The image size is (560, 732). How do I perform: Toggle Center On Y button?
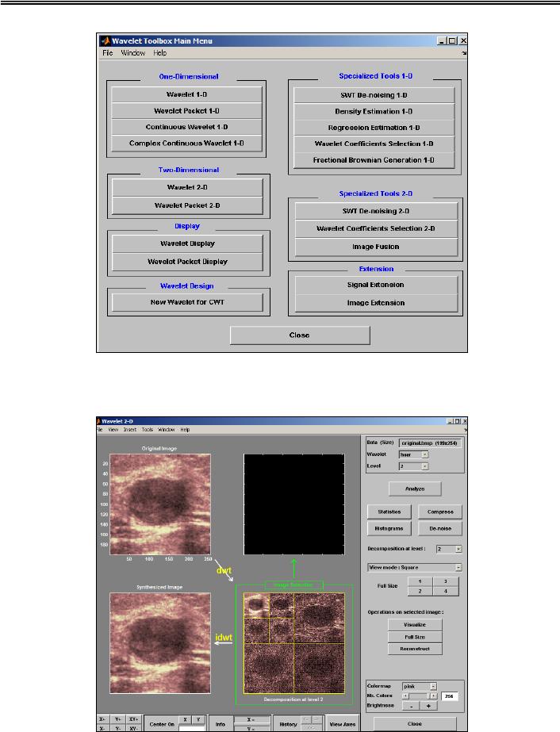click(198, 719)
